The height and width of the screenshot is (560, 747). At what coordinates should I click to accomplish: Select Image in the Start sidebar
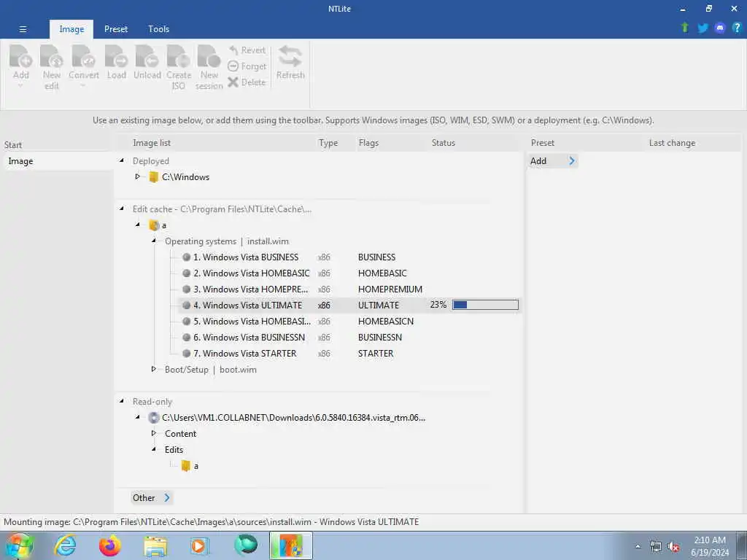[58, 161]
